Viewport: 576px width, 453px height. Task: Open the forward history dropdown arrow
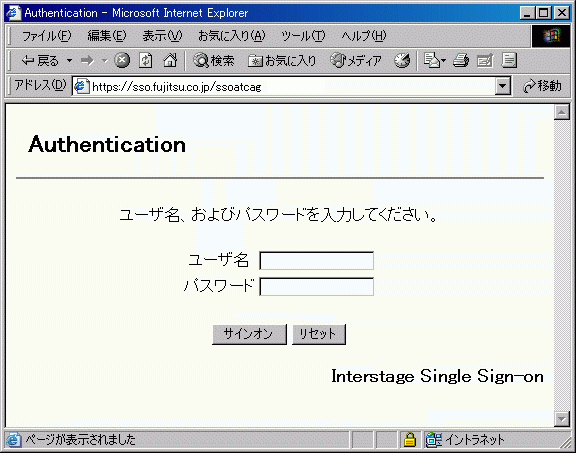[x=105, y=61]
